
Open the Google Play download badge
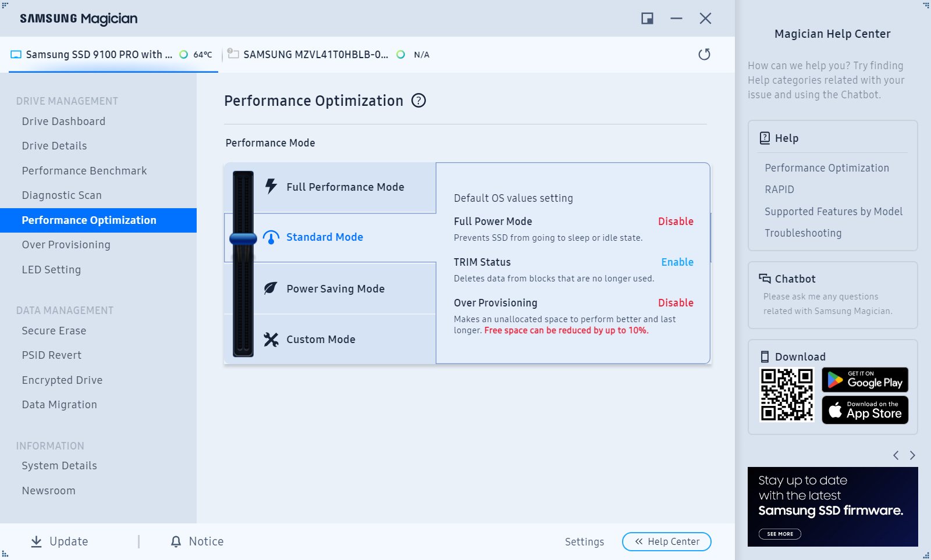[865, 380]
